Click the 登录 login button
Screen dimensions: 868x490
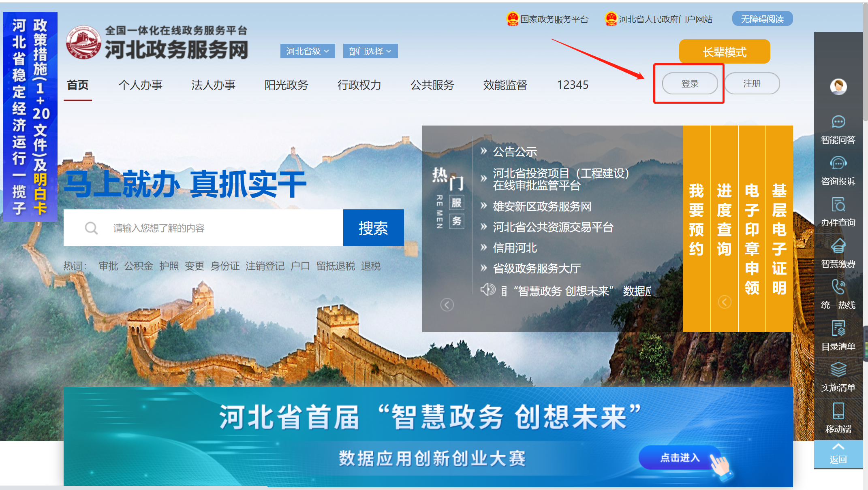coord(690,83)
